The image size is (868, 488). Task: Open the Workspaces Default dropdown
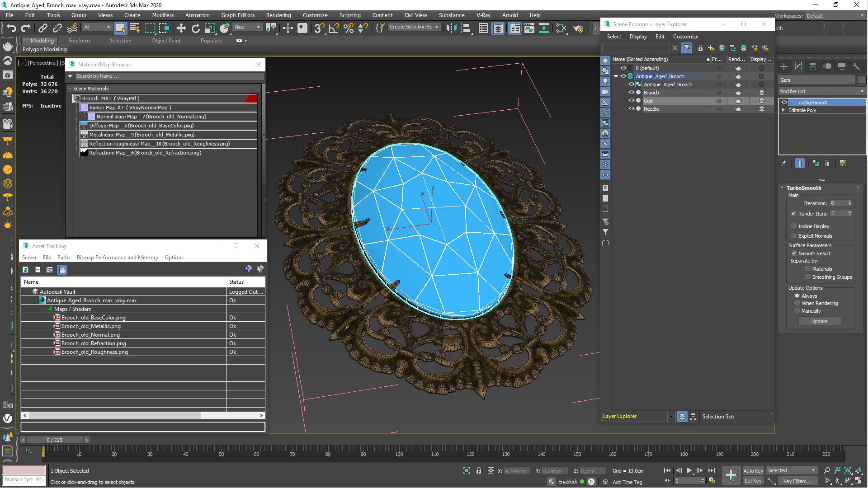[x=835, y=16]
